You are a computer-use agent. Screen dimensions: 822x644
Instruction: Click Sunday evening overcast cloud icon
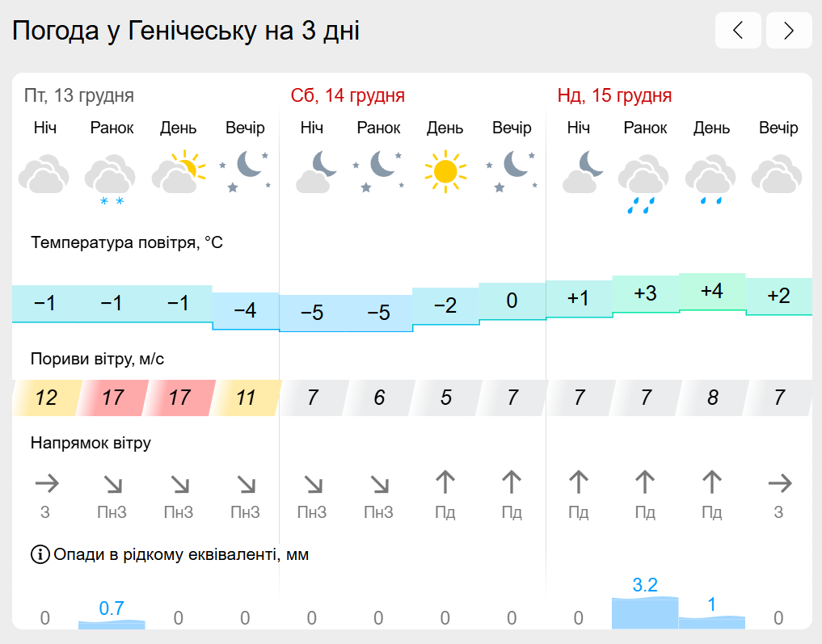click(x=777, y=174)
